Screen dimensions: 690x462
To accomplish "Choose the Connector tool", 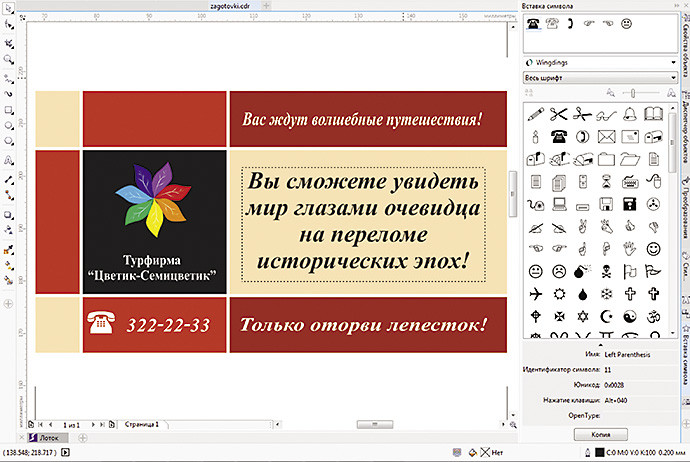I will [x=8, y=195].
